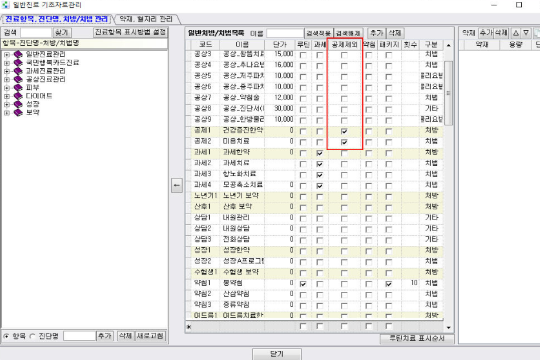Click 루틴치료 표시순서 button
Viewport: 540px width, 360px height.
point(417,338)
